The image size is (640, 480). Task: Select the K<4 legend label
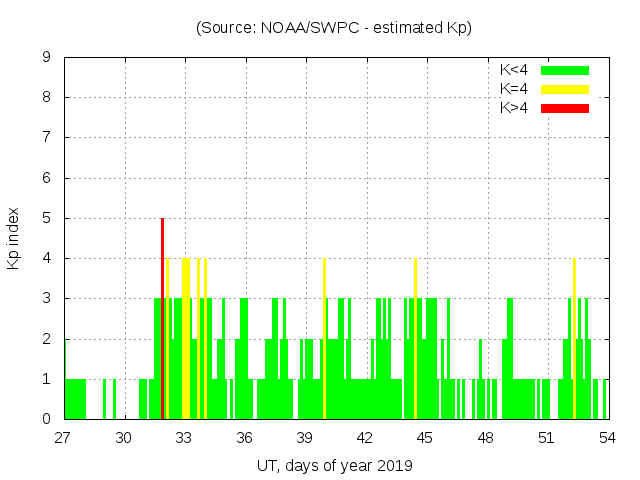[x=515, y=70]
